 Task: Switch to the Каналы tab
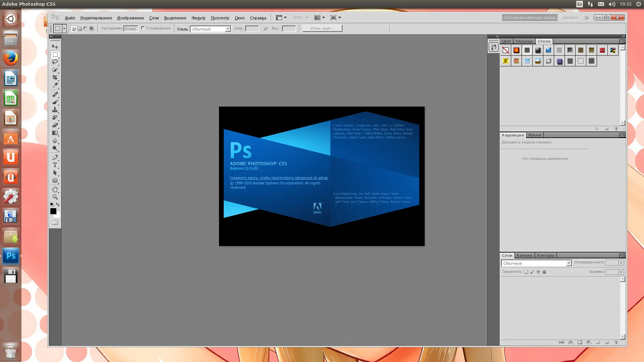pyautogui.click(x=524, y=255)
